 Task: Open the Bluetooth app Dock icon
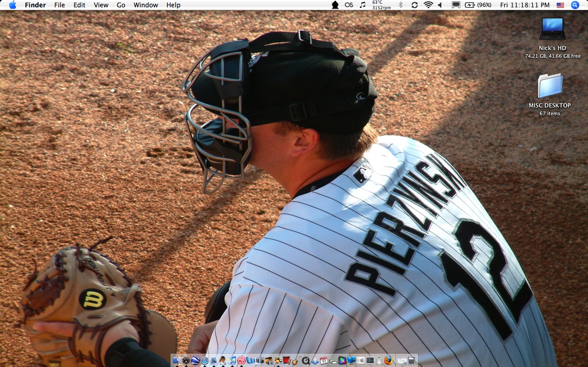[x=315, y=361]
